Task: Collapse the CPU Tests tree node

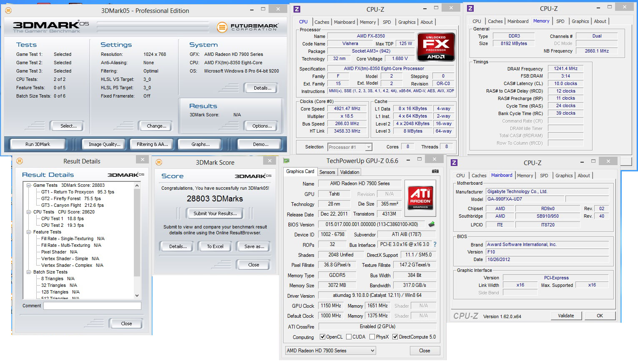Action: (29, 212)
